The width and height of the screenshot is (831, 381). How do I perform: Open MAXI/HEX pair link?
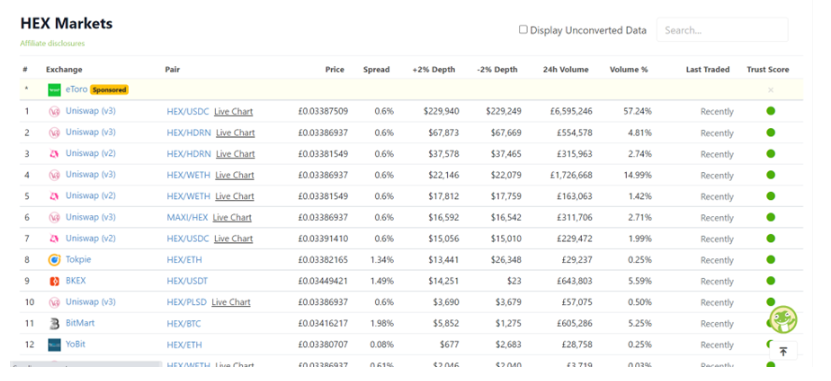click(x=187, y=218)
